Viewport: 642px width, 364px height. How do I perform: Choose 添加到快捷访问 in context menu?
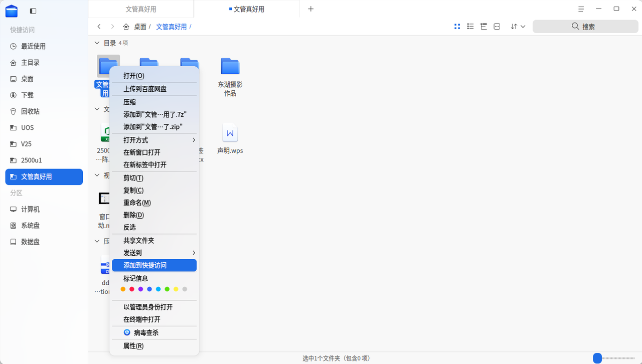[154, 265]
